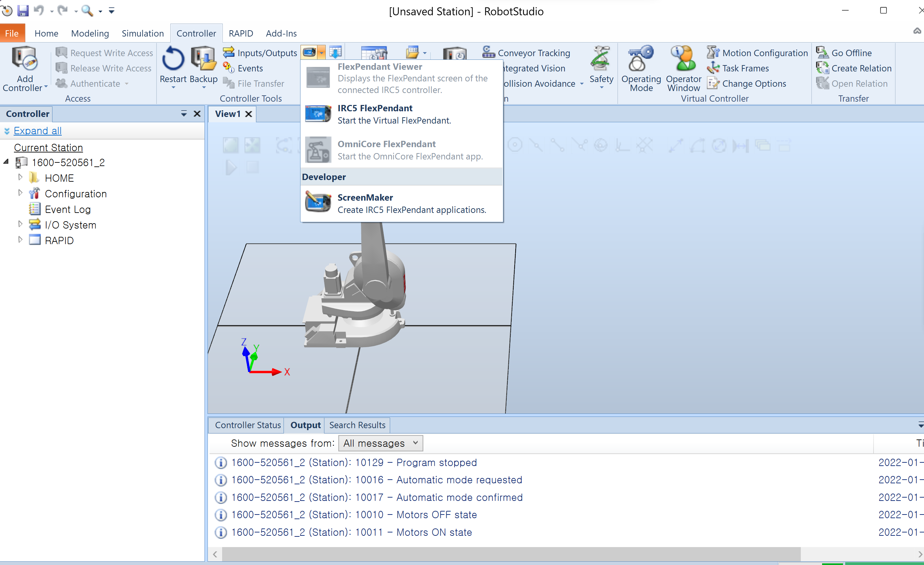Collapse the 1600-520561_2 controller node
Screen dimensions: 924x565
click(6, 162)
